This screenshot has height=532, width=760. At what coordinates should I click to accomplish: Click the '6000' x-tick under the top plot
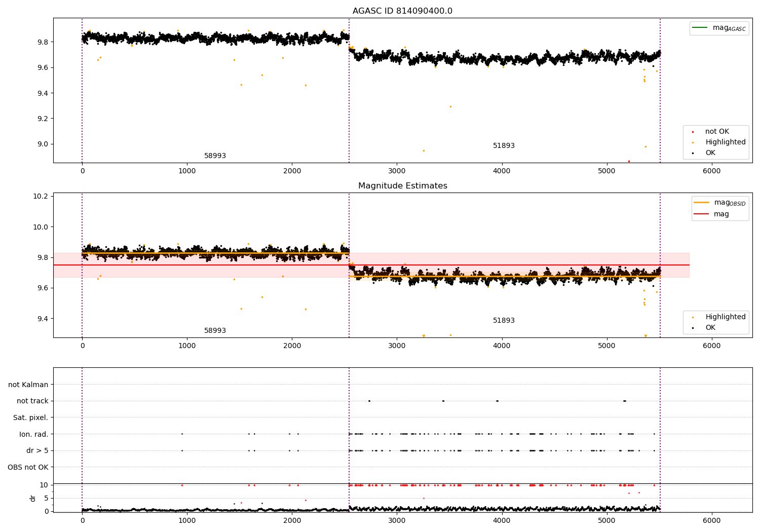(x=711, y=171)
